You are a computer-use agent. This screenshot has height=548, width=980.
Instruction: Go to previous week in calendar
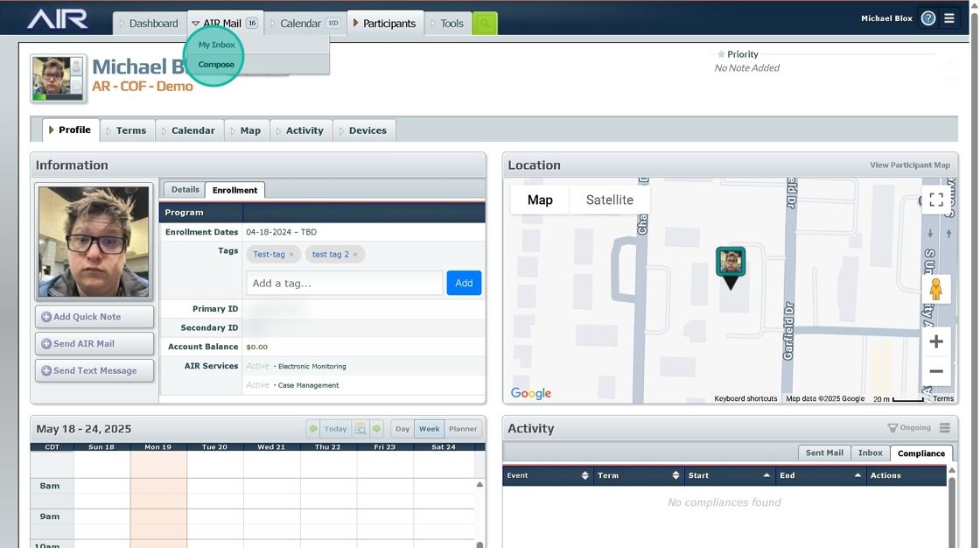313,429
